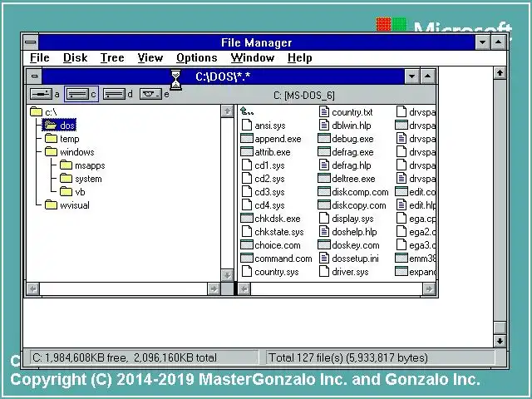Select diskcomp.com file name
Screen dimensions: 532x399
[360, 192]
